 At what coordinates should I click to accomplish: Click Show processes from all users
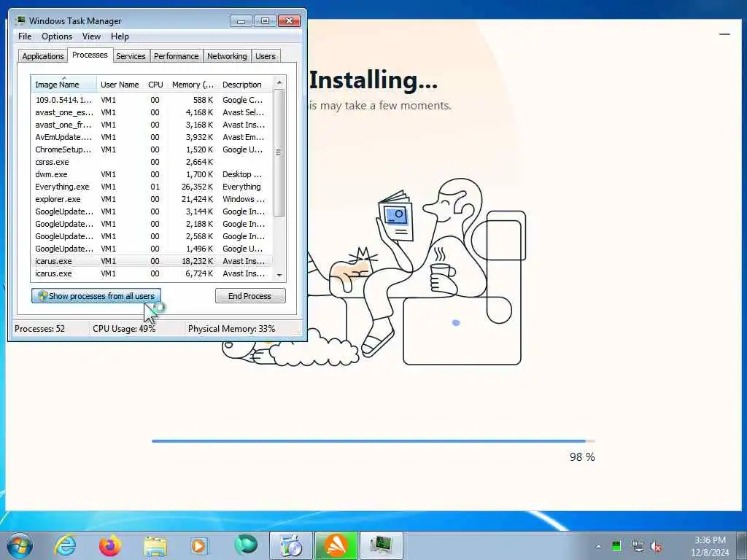(96, 296)
